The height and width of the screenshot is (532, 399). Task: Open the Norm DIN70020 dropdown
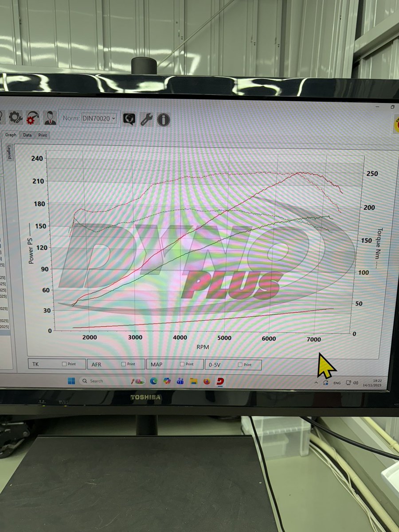click(99, 118)
